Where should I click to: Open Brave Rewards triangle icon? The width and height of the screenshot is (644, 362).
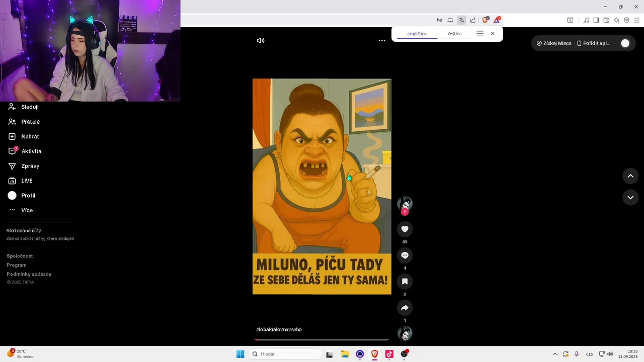pyautogui.click(x=497, y=20)
